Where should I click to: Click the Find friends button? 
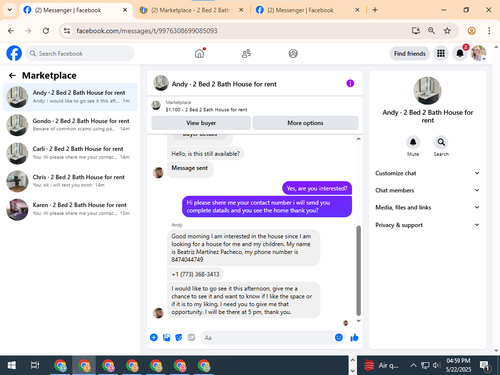(x=410, y=53)
